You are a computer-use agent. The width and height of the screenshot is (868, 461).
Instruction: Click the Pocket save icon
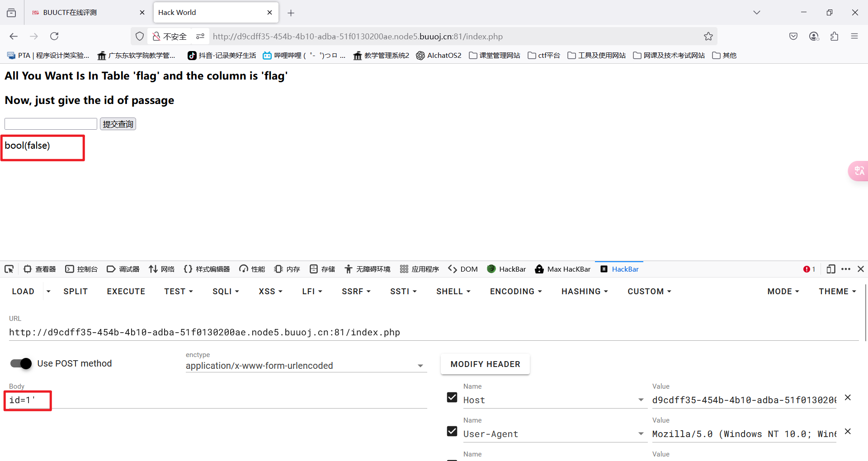click(793, 36)
